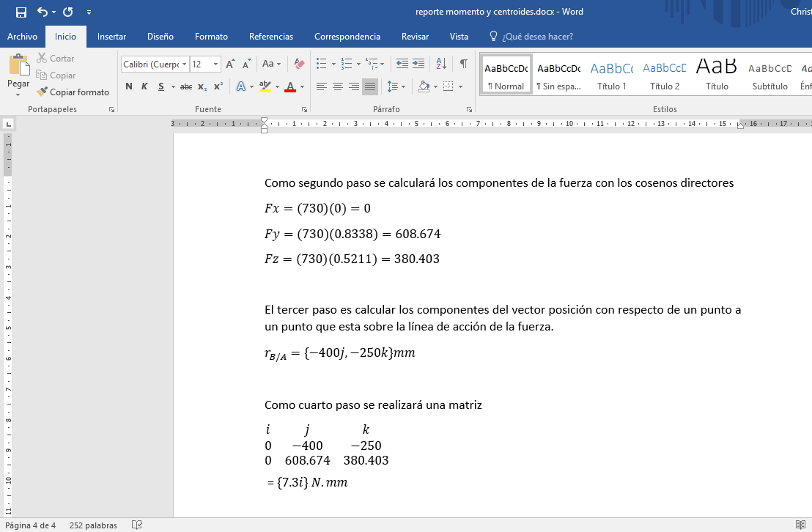This screenshot has height=532, width=812.
Task: Toggle bold (N) formatting
Action: pos(129,86)
